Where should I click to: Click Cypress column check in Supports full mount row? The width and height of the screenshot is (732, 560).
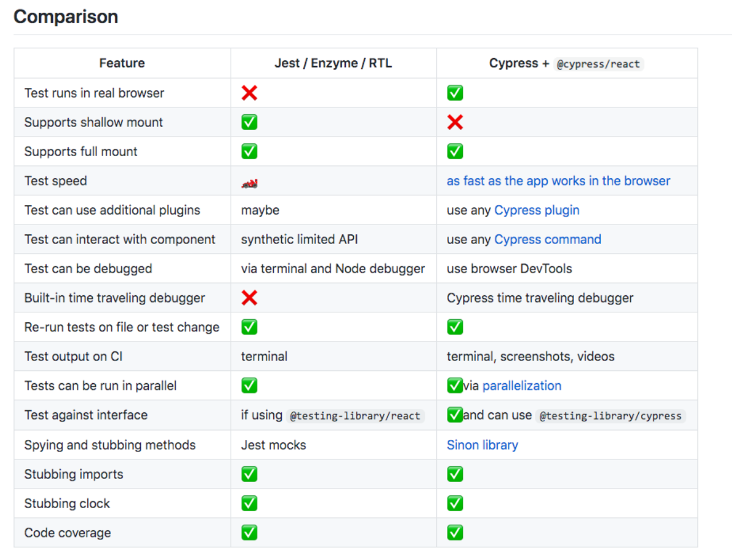[x=455, y=151]
